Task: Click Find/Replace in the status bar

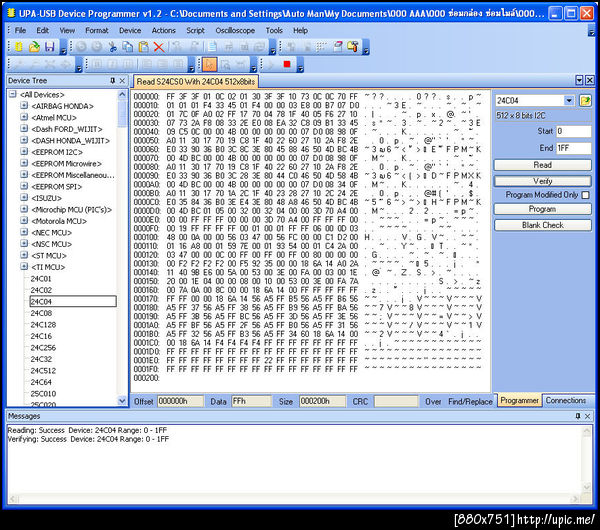Action: [x=470, y=401]
